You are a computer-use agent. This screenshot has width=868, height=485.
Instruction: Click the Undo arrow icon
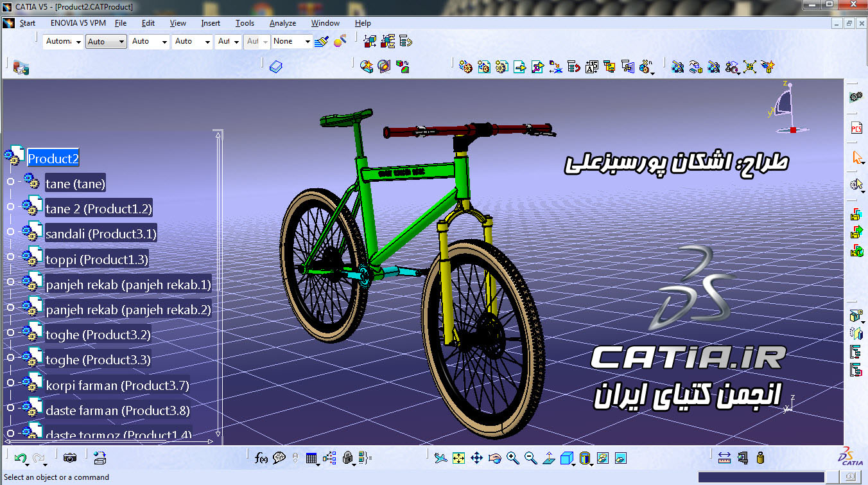point(21,457)
